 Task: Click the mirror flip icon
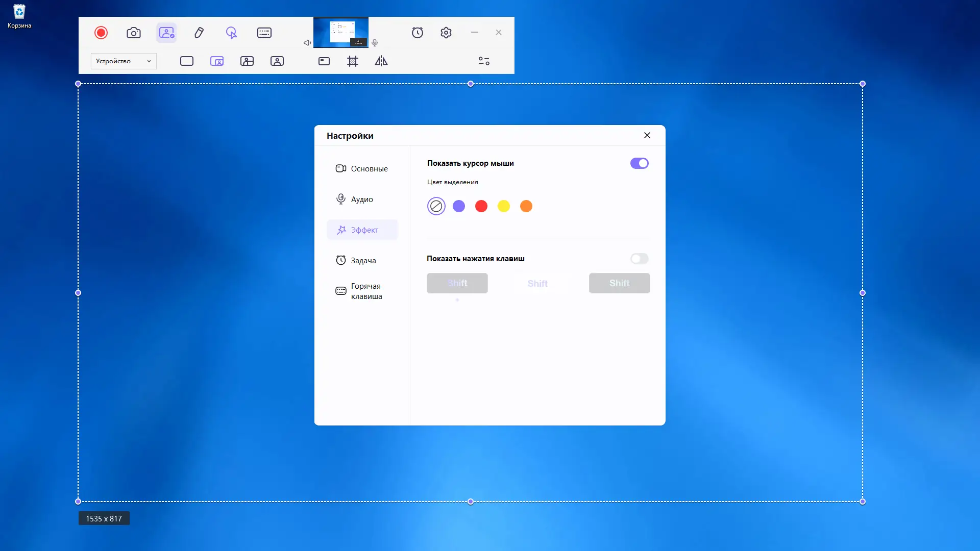(381, 61)
